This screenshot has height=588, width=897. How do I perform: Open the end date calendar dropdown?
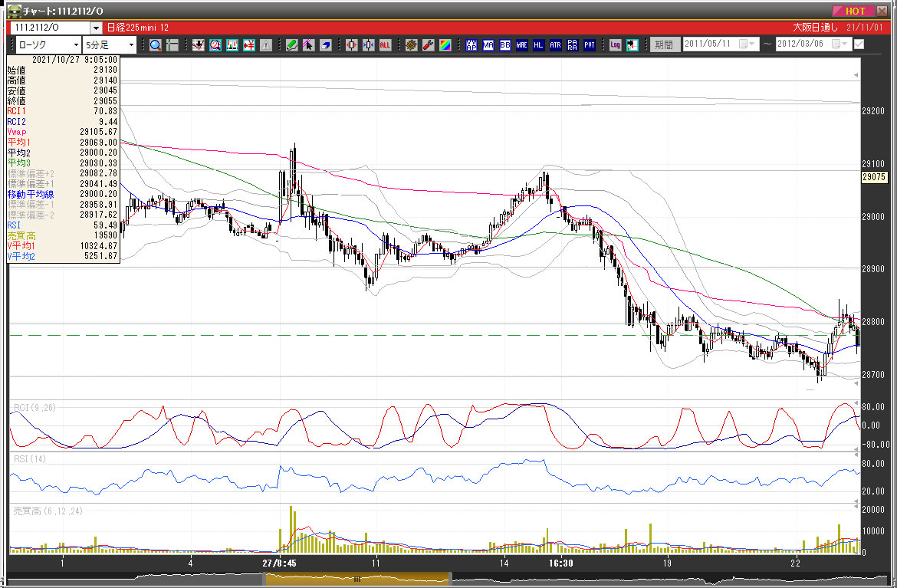(x=839, y=44)
